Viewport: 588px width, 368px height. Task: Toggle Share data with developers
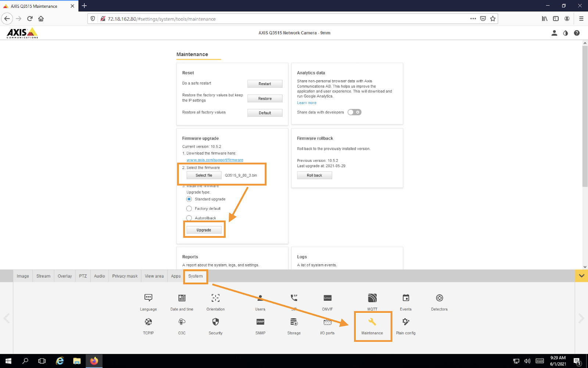(x=354, y=112)
